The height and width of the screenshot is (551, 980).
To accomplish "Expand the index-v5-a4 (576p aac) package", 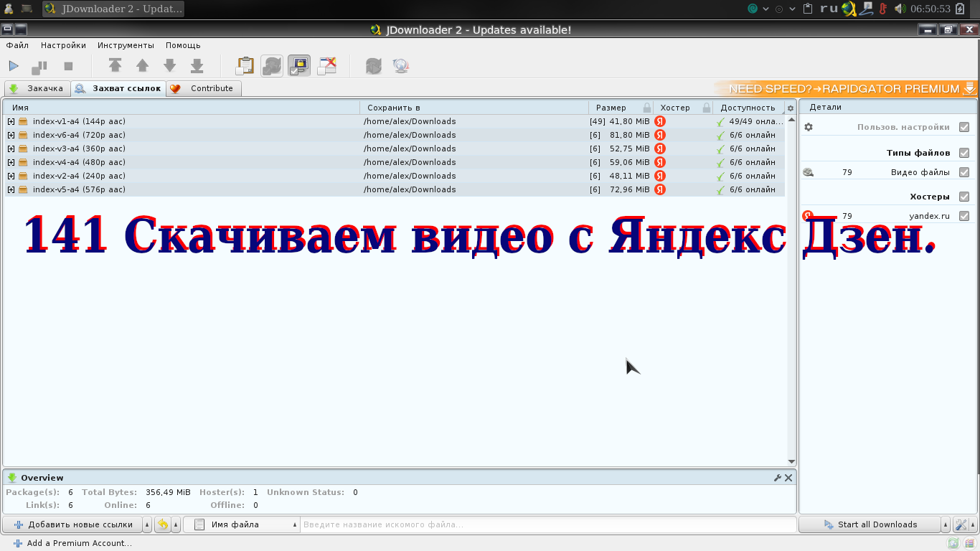I will [11, 189].
